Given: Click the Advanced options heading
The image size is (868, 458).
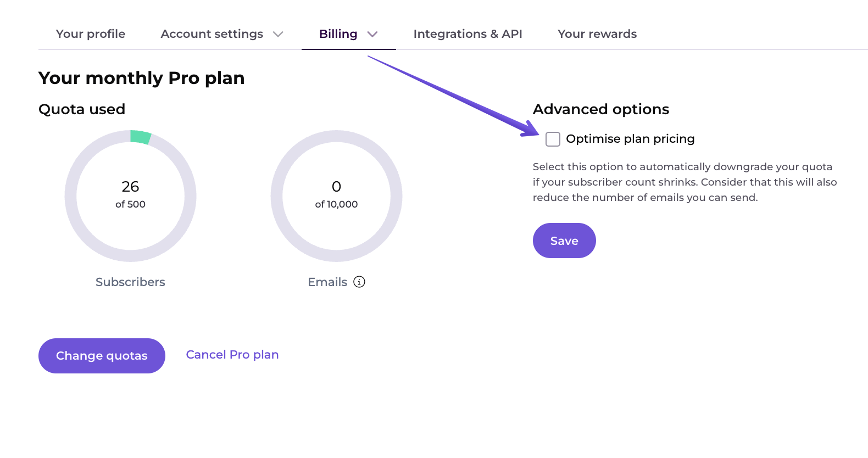Looking at the screenshot, I should 600,109.
